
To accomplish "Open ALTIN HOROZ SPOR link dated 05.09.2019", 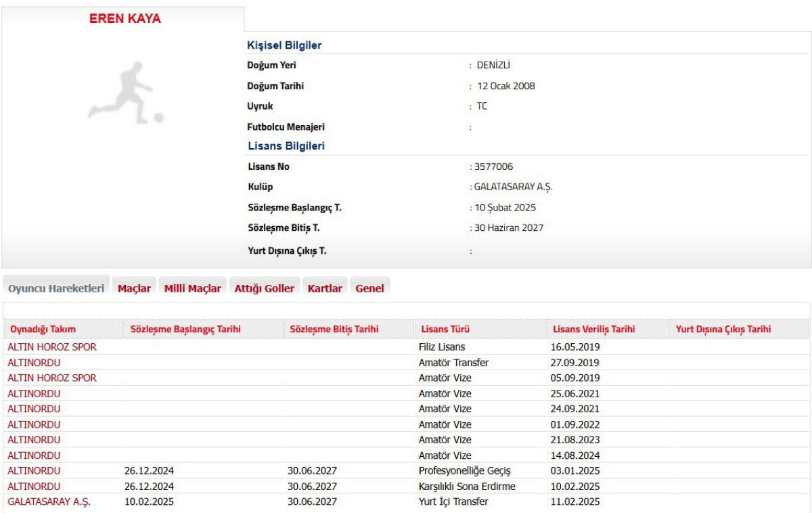I will 52,378.
